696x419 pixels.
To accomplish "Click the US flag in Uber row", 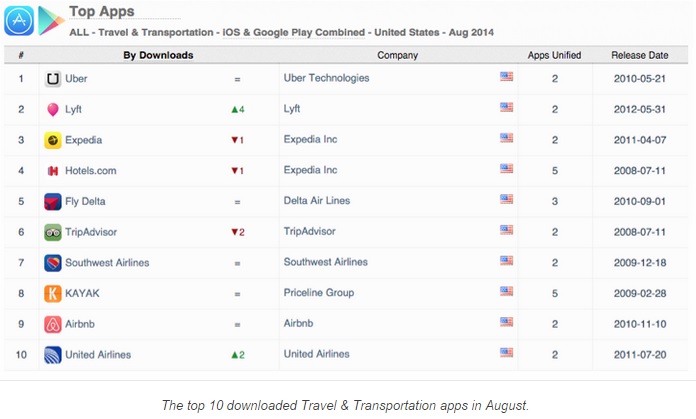I will pos(506,77).
